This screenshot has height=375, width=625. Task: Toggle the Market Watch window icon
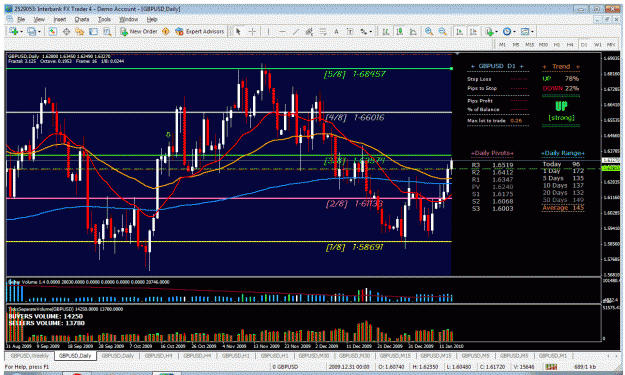53,31
